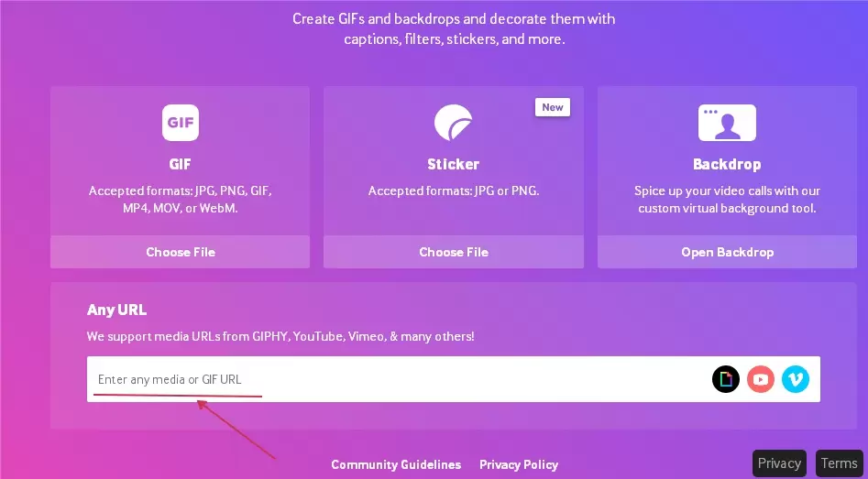
Task: Select the Backdrop card title
Action: click(727, 165)
